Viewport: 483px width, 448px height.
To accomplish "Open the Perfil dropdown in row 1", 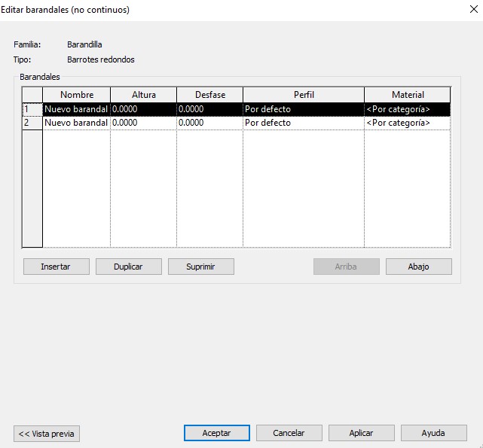I will tap(303, 109).
